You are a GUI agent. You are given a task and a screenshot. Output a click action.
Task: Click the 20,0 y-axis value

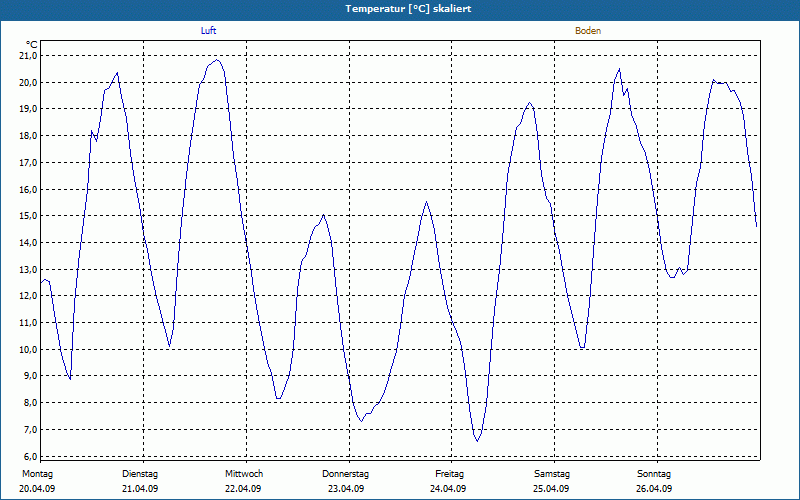[30, 83]
